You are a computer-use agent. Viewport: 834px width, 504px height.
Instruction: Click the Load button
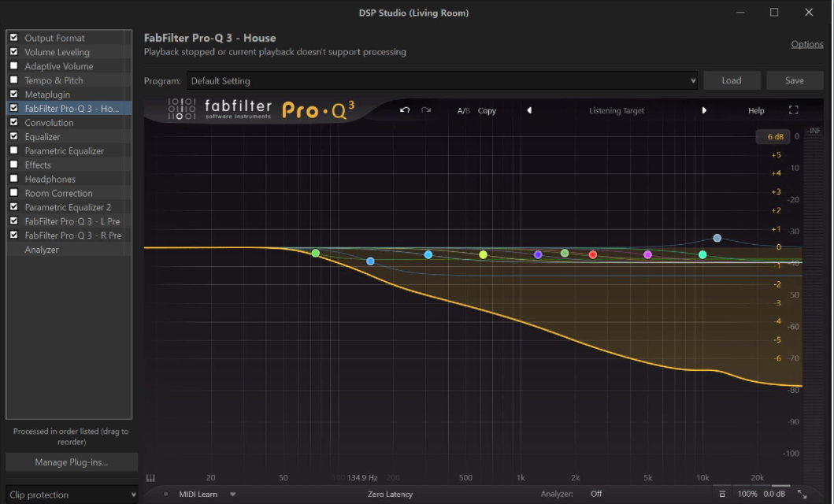[732, 80]
